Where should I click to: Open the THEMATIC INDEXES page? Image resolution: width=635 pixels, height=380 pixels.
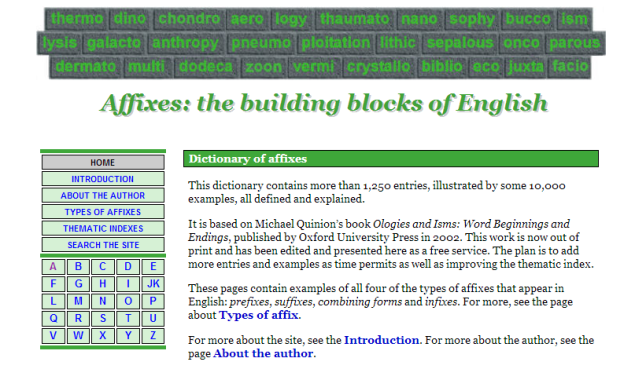[x=103, y=228]
